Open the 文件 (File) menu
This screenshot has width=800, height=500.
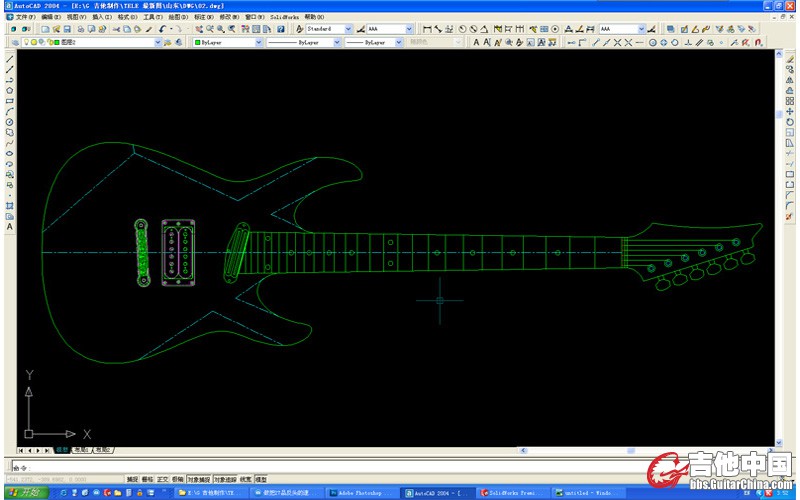[25, 17]
